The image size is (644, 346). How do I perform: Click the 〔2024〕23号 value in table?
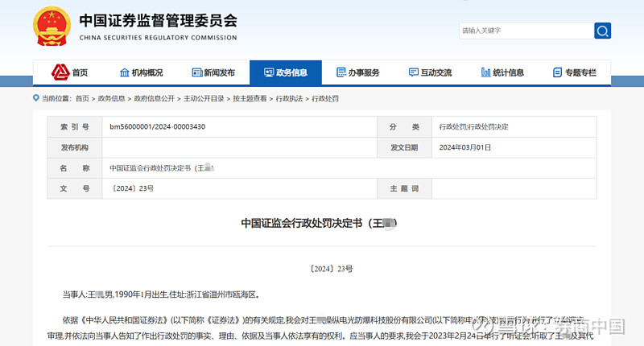(131, 188)
